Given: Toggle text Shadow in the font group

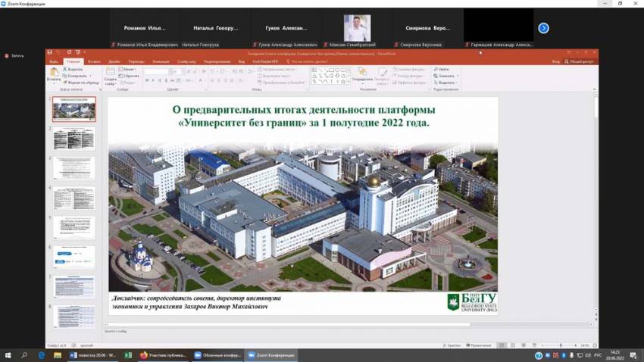Looking at the screenshot, I should (166, 80).
